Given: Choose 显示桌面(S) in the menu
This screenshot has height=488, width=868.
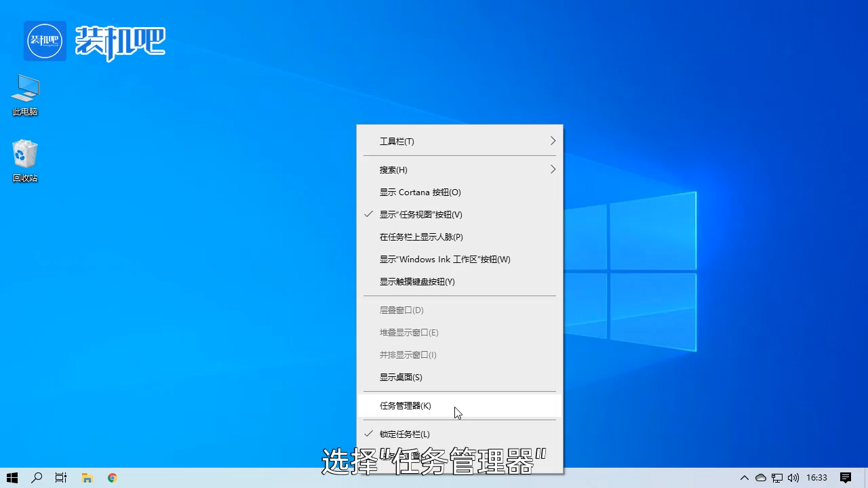Looking at the screenshot, I should tap(401, 378).
